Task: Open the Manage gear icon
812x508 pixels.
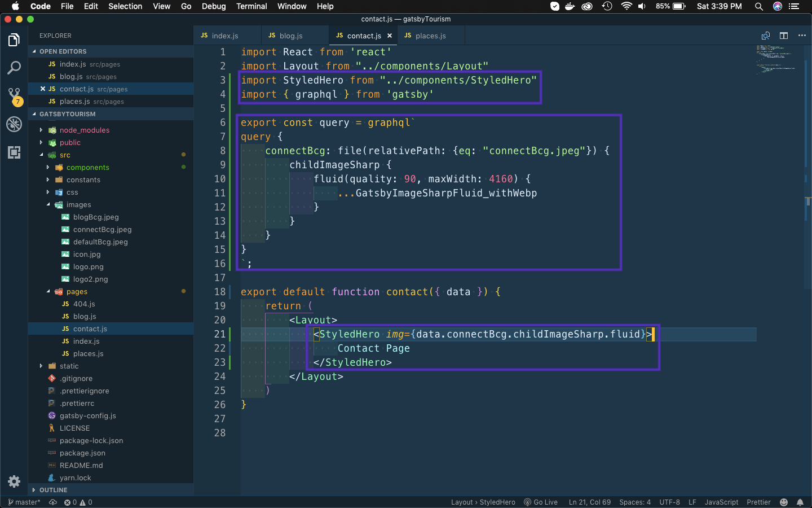Action: pos(14,481)
